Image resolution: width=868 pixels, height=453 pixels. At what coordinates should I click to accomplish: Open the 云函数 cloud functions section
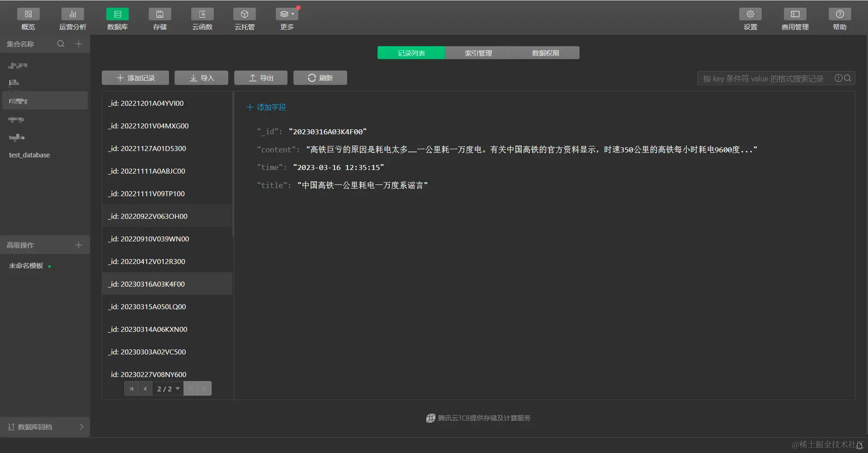[203, 19]
